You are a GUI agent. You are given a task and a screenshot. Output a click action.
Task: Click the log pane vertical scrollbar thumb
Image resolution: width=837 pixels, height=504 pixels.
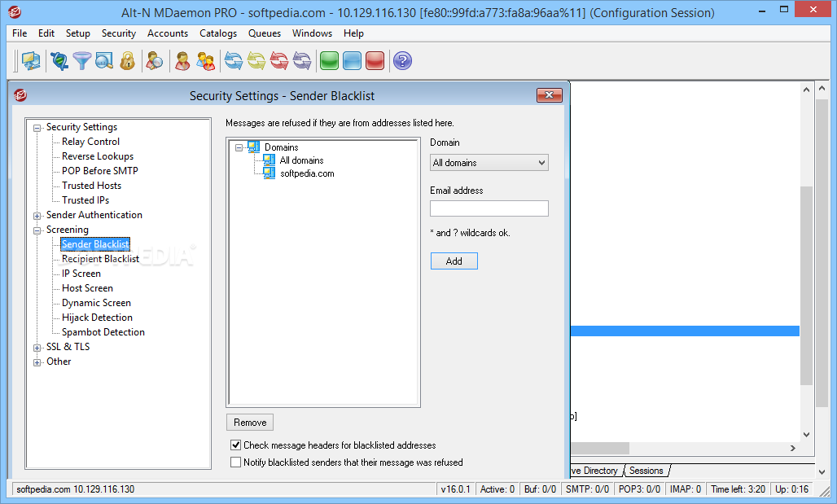click(806, 286)
